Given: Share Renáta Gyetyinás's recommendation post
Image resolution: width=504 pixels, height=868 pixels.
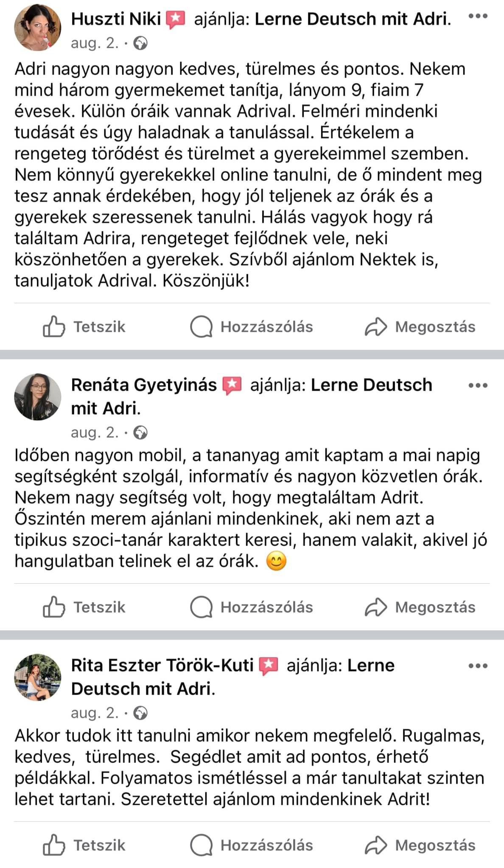Looking at the screenshot, I should click(x=420, y=607).
